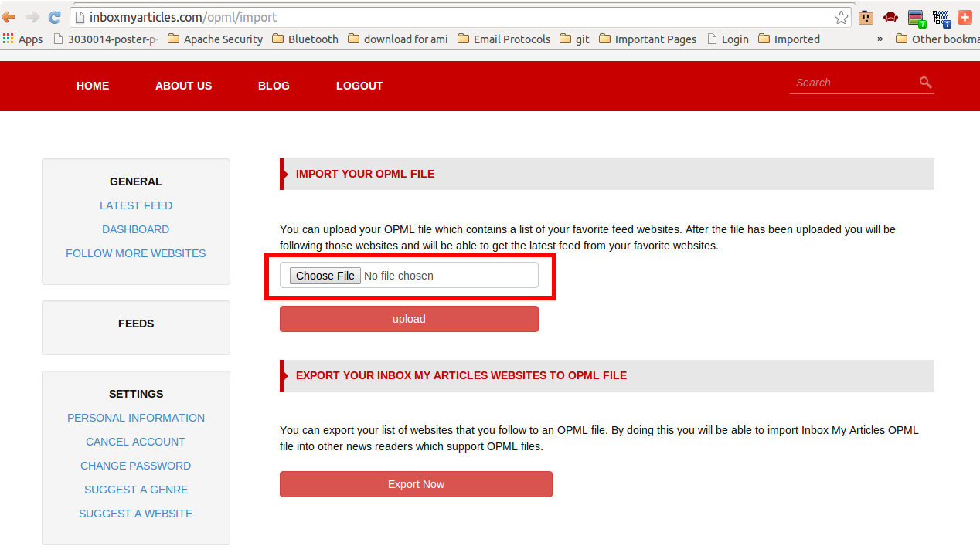Open CANCEL ACCOUNT link
980x556 pixels.
point(136,442)
